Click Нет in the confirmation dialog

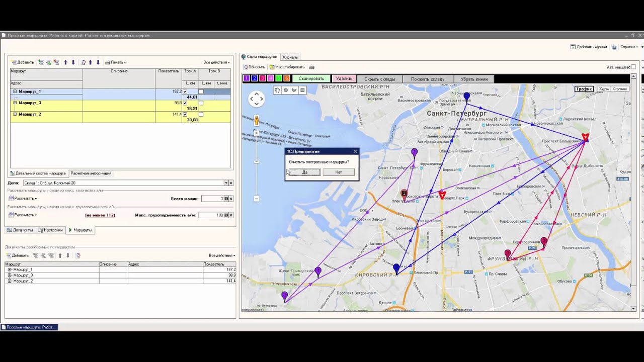click(339, 172)
